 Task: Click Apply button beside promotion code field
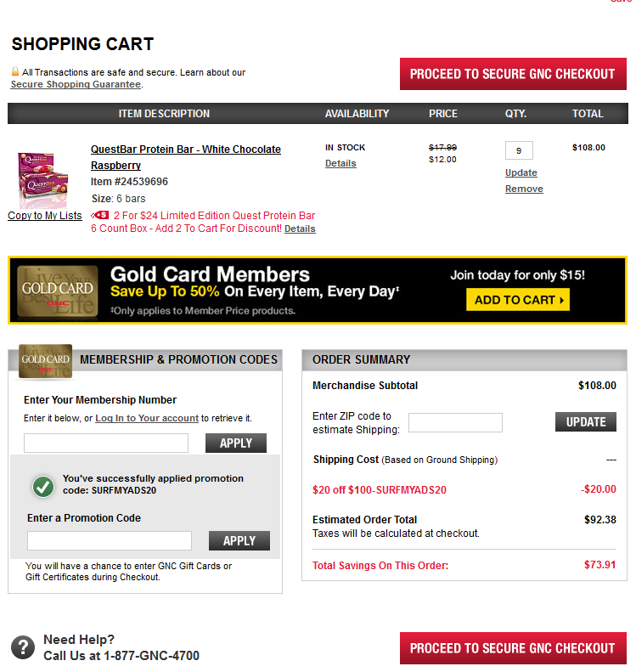tap(239, 540)
